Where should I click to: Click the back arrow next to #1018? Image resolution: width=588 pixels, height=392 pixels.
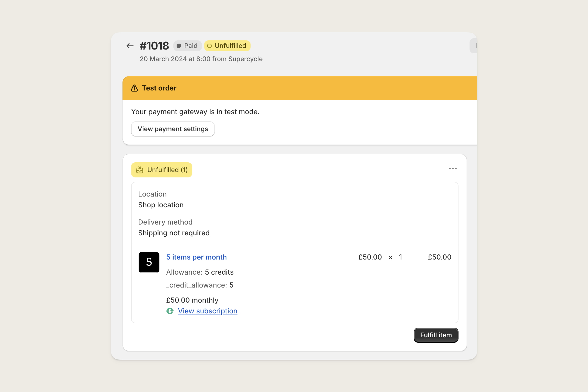(130, 46)
